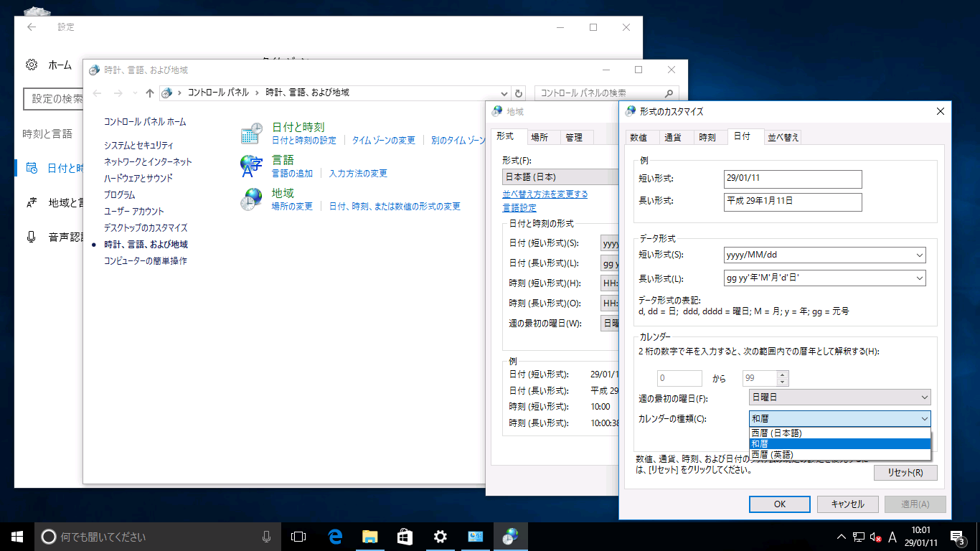Click the back arrow in Control Panel

click(98, 93)
